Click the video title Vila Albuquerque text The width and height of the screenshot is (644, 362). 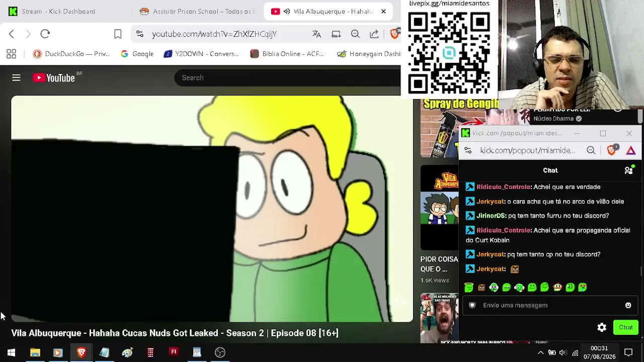[x=175, y=333]
